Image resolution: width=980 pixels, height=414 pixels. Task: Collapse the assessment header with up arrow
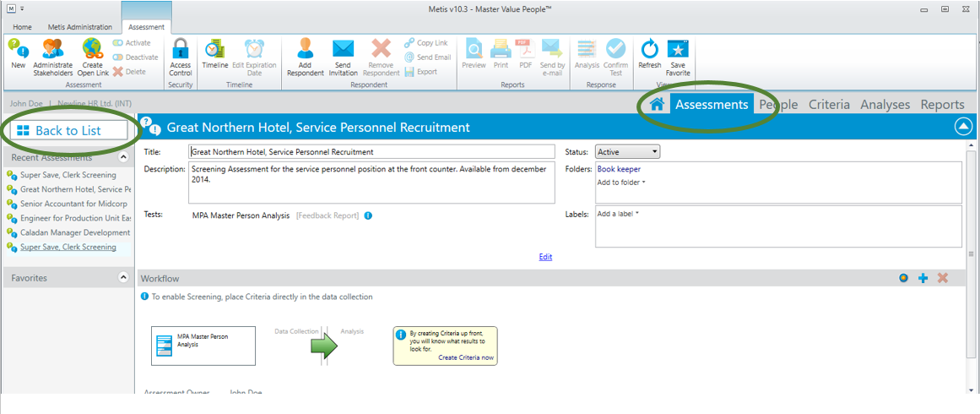(963, 127)
